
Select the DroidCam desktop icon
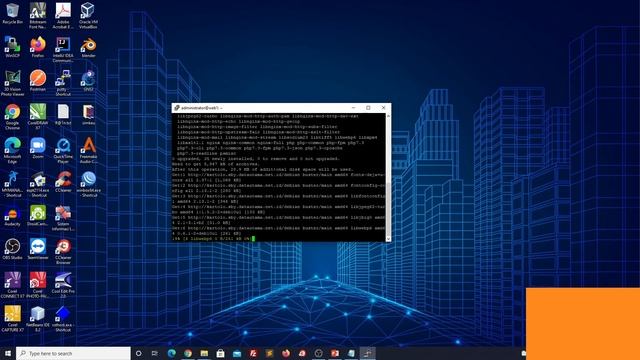tap(38, 216)
